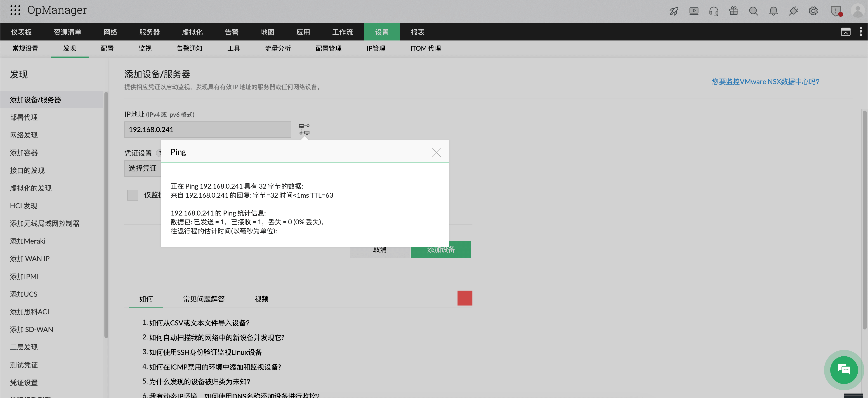Image resolution: width=868 pixels, height=398 pixels.
Task: Open the video tutorials monitor icon
Action: click(x=694, y=11)
